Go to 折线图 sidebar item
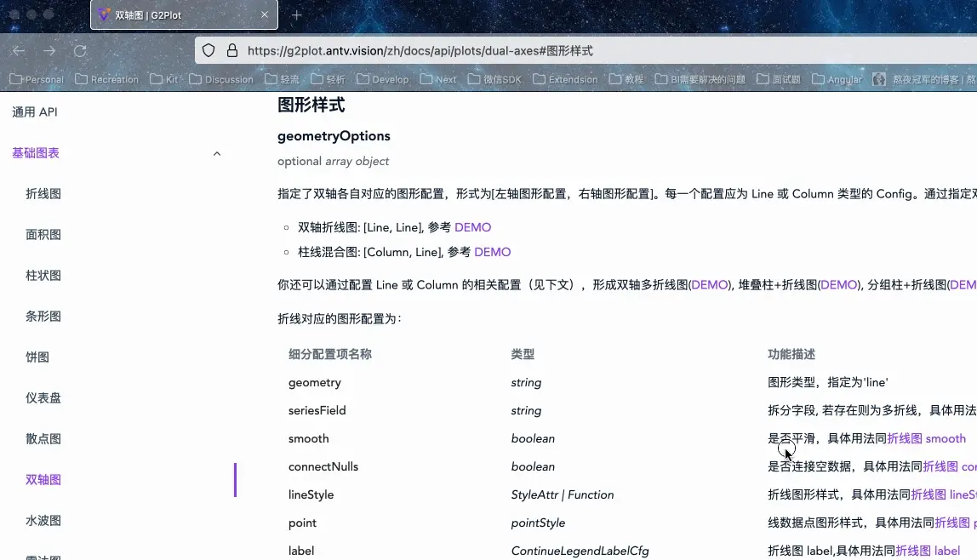 pyautogui.click(x=43, y=194)
